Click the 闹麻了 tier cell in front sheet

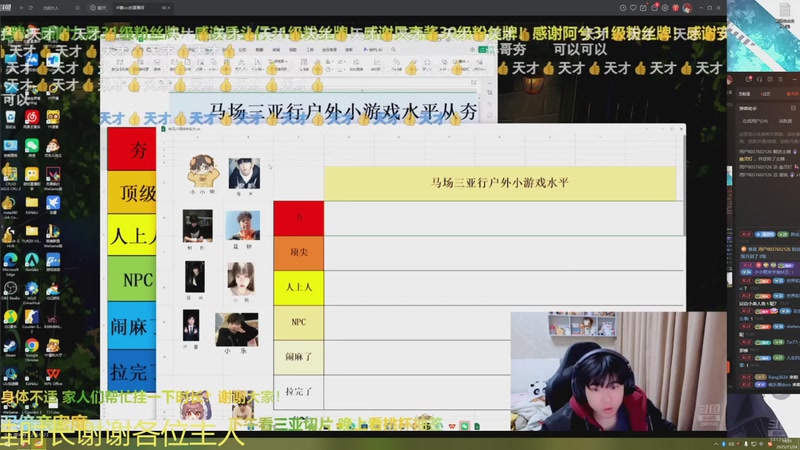[x=299, y=357]
